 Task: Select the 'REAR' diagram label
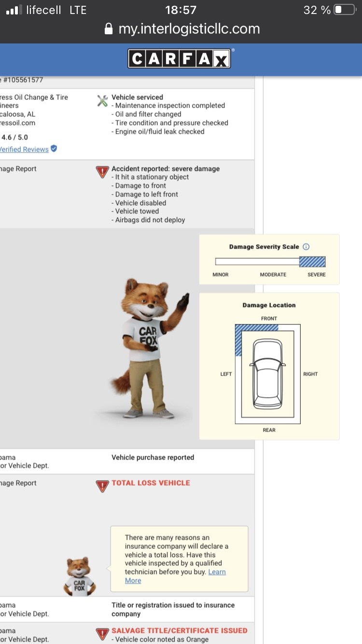(x=269, y=430)
